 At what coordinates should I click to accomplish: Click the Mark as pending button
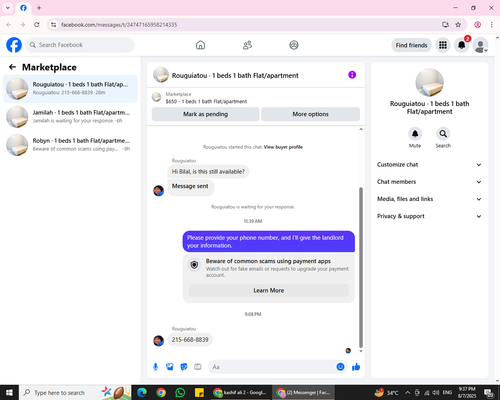205,114
